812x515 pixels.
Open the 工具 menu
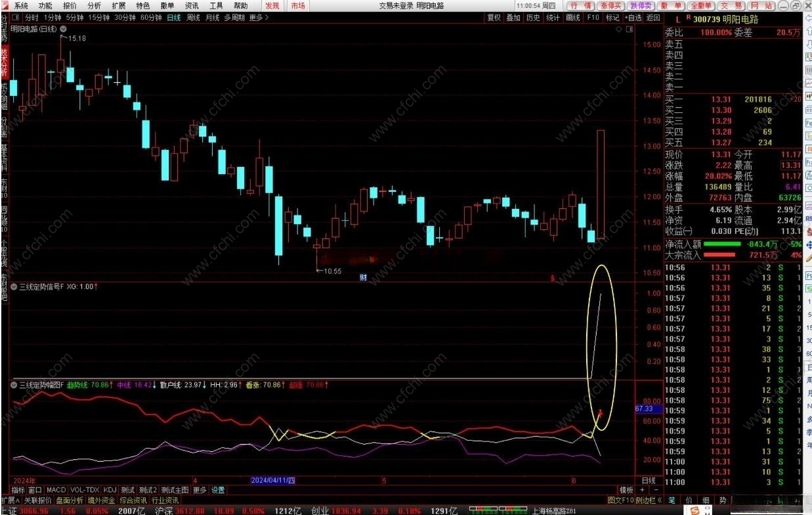point(216,5)
